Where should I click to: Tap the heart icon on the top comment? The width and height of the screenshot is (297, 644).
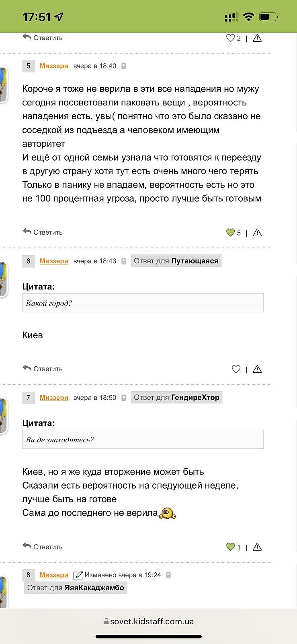click(230, 38)
